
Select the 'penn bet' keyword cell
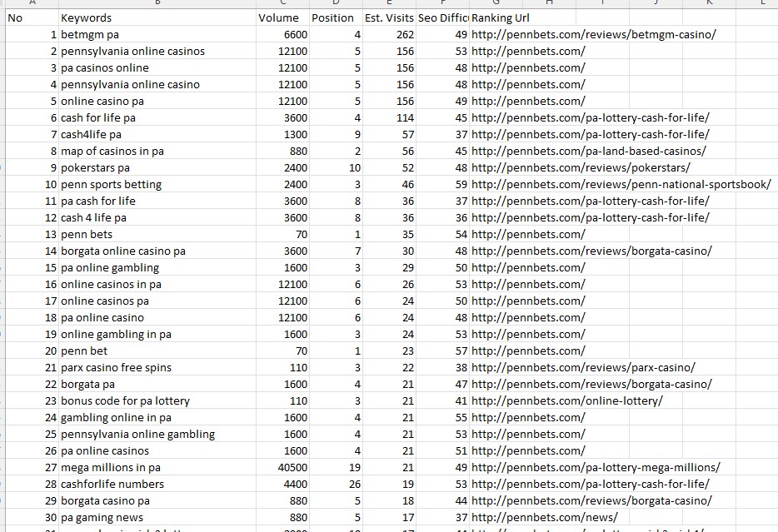click(x=157, y=351)
